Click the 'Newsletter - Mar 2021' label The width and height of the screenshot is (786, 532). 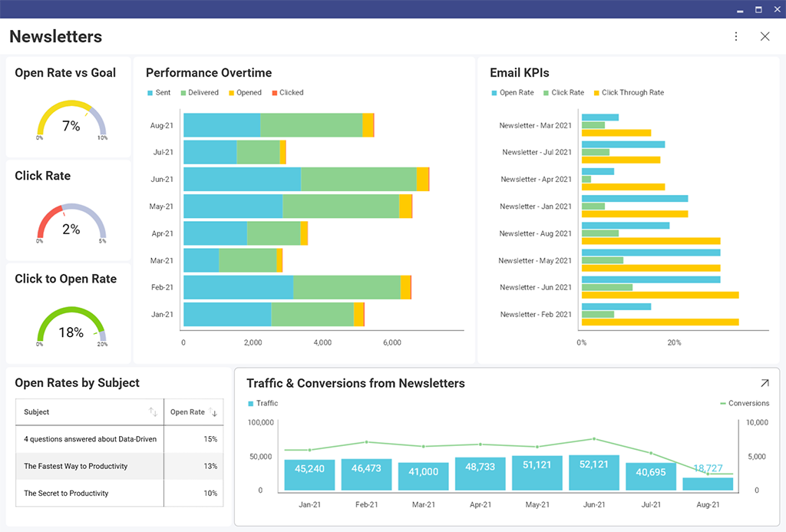tap(535, 125)
